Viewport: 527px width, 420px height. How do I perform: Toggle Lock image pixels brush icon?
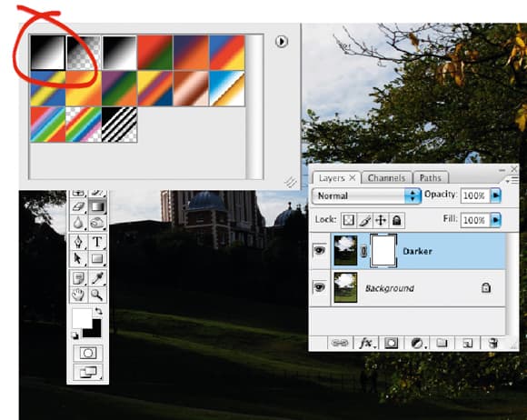tap(364, 220)
